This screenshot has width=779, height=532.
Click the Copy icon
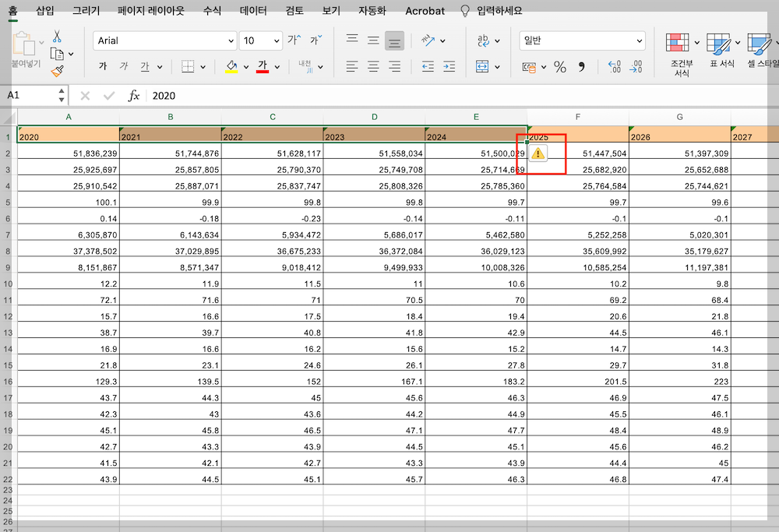(57, 54)
